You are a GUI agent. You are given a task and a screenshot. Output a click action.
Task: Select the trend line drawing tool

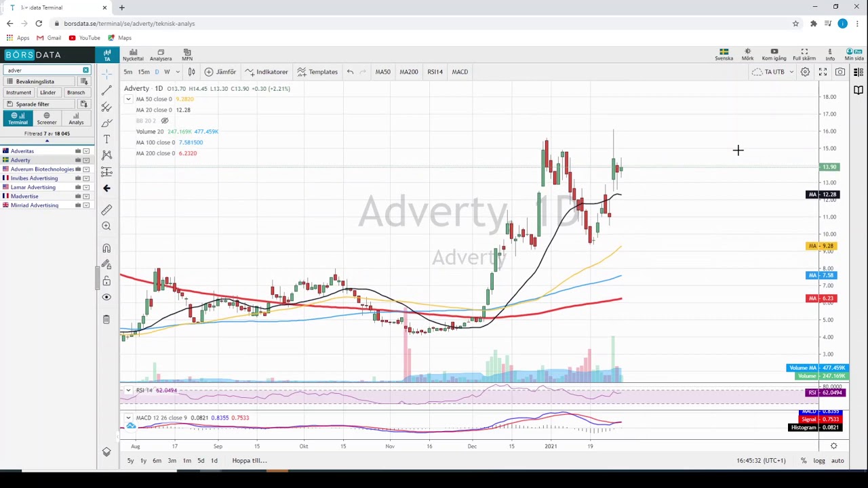tap(106, 90)
